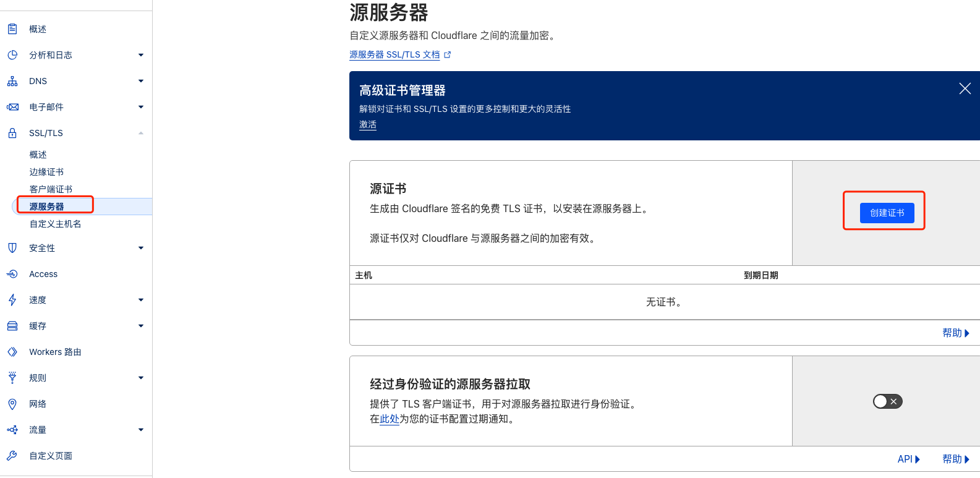Image resolution: width=980 pixels, height=478 pixels.
Task: Click the 创建证书 button
Action: (x=887, y=213)
